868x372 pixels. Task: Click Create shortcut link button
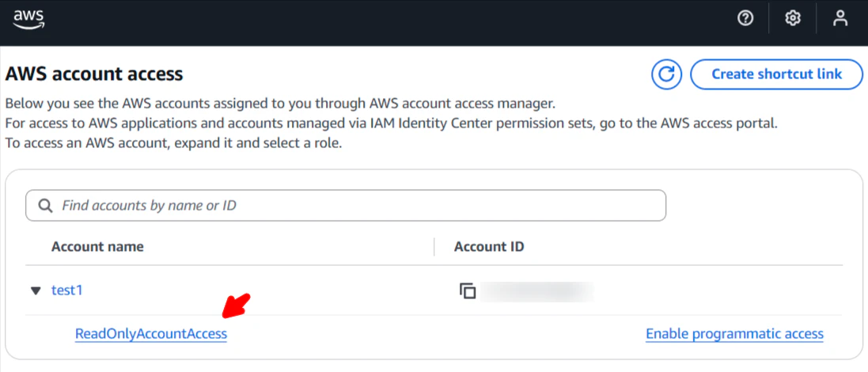pyautogui.click(x=776, y=74)
